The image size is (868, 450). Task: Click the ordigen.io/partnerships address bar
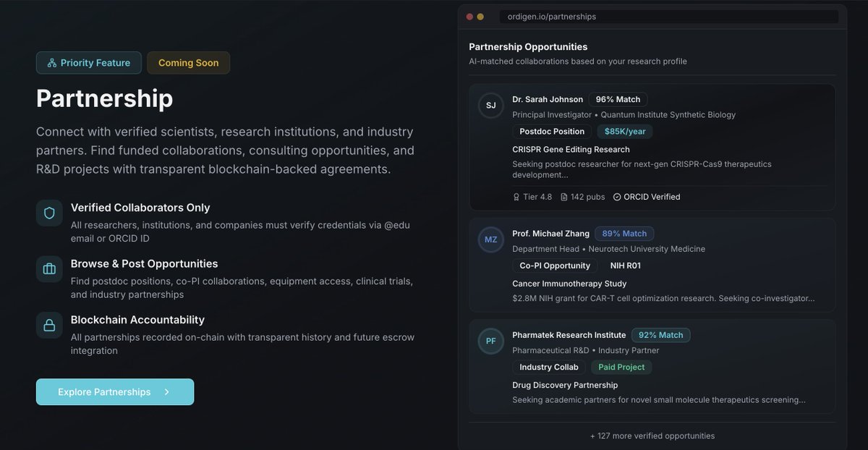point(669,17)
